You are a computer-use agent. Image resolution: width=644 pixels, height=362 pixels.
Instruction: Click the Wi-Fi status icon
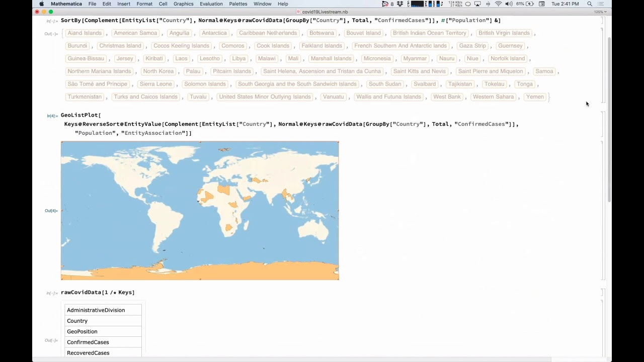click(x=498, y=4)
